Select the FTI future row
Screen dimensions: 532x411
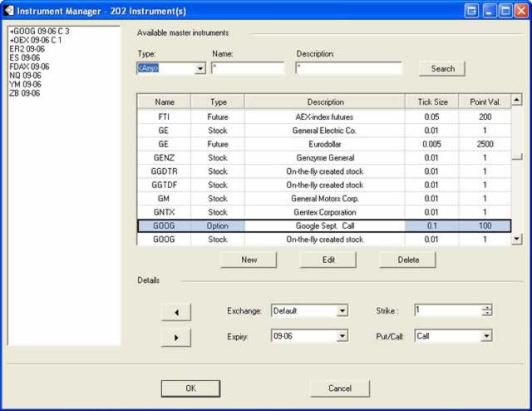[x=324, y=116]
